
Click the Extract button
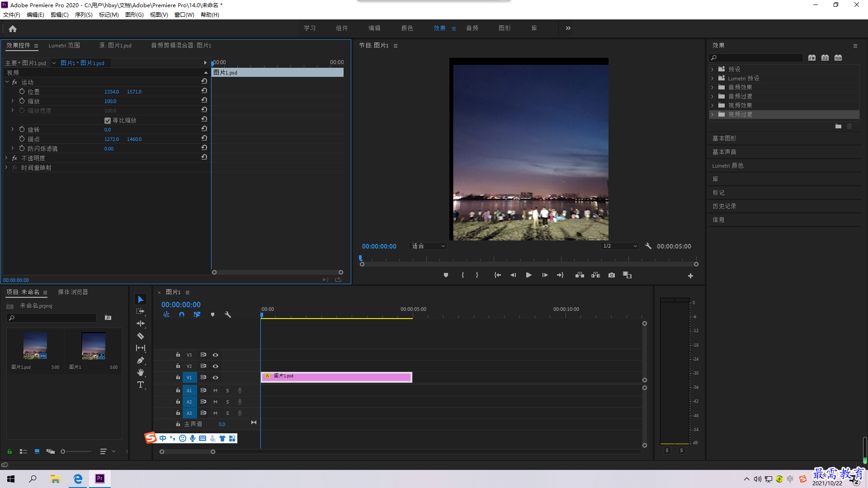click(x=595, y=275)
